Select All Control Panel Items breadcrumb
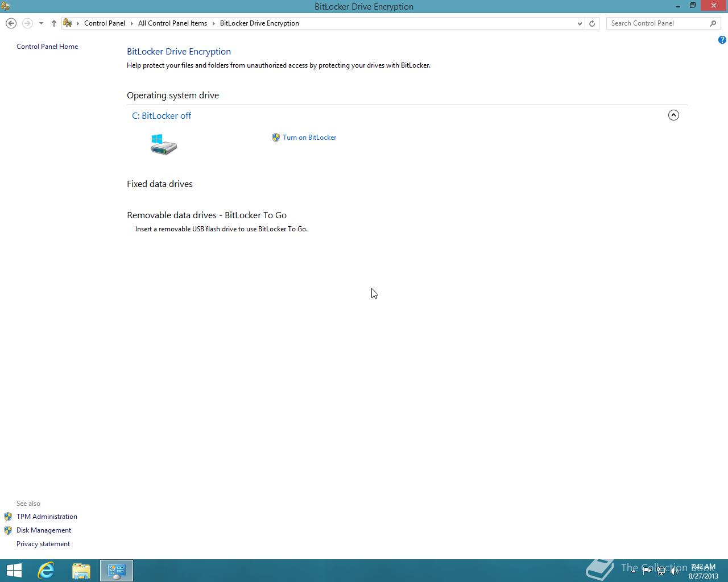 tap(172, 23)
